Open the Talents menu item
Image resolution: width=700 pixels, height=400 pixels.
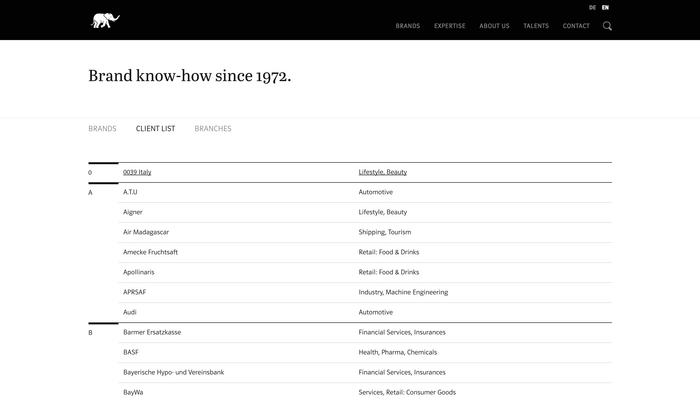point(536,26)
